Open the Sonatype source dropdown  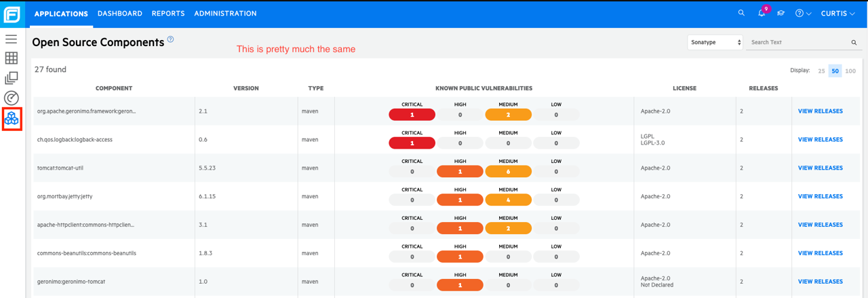click(715, 42)
